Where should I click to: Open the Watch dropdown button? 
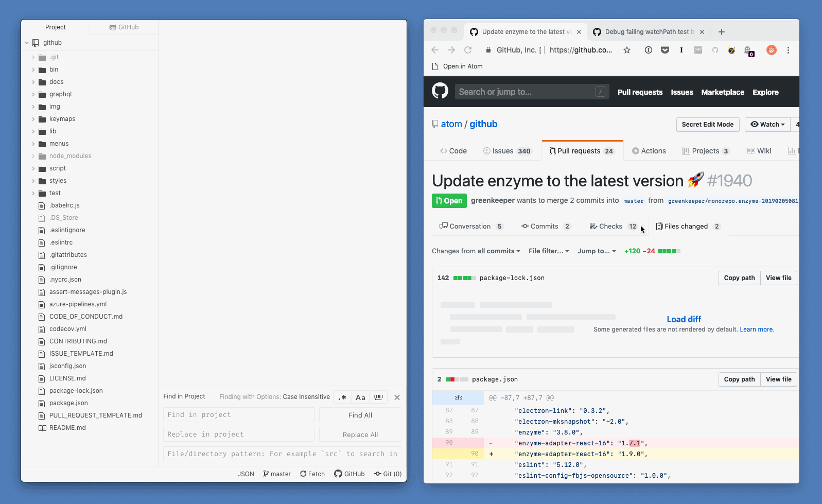coord(767,125)
